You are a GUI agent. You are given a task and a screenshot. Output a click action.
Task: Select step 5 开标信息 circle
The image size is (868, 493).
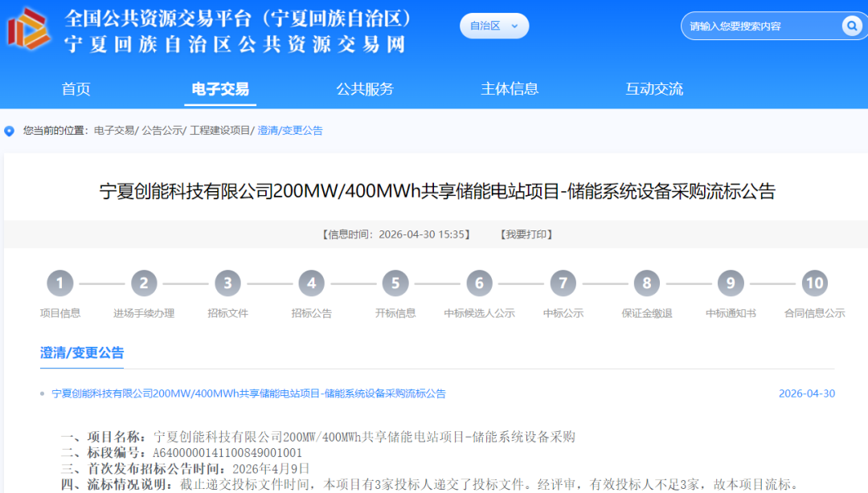point(395,283)
